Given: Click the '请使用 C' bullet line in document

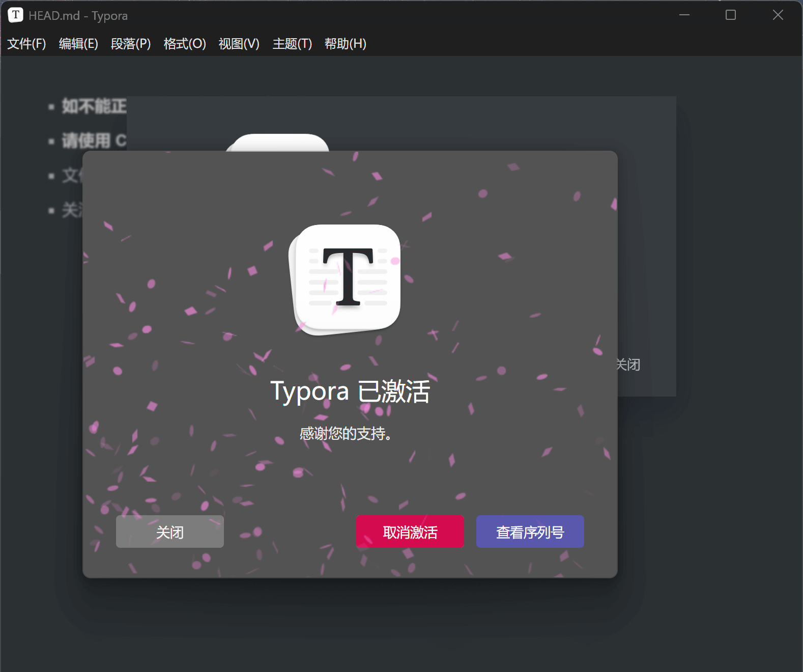Looking at the screenshot, I should [94, 141].
